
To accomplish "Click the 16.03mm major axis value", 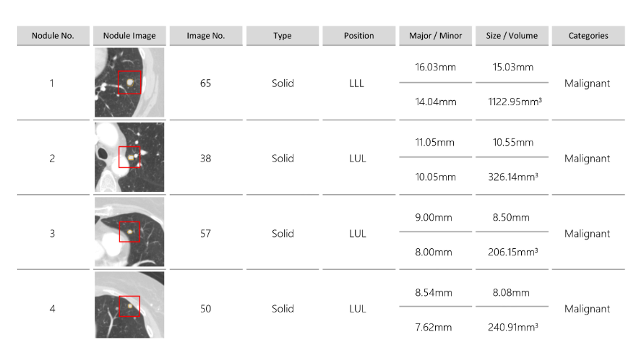I will [435, 67].
